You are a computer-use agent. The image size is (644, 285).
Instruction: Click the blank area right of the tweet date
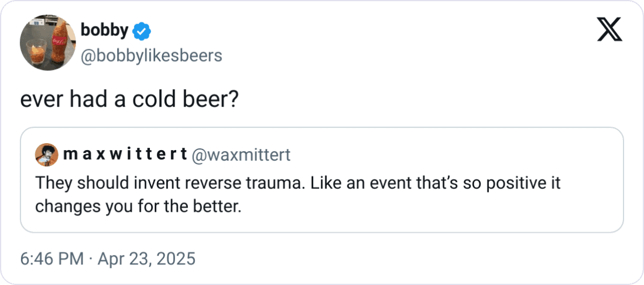coord(411,259)
